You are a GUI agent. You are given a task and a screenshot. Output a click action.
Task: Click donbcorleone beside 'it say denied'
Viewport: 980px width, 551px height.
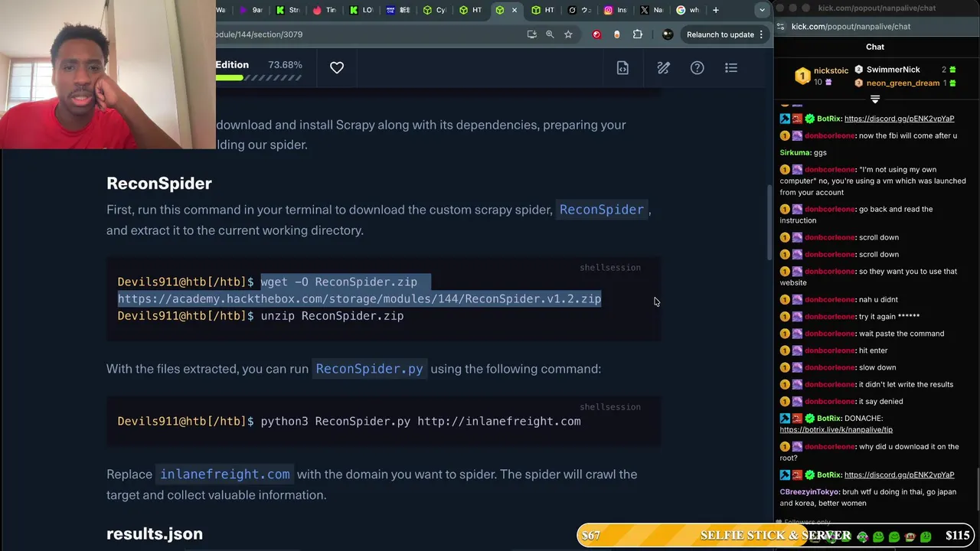(829, 402)
